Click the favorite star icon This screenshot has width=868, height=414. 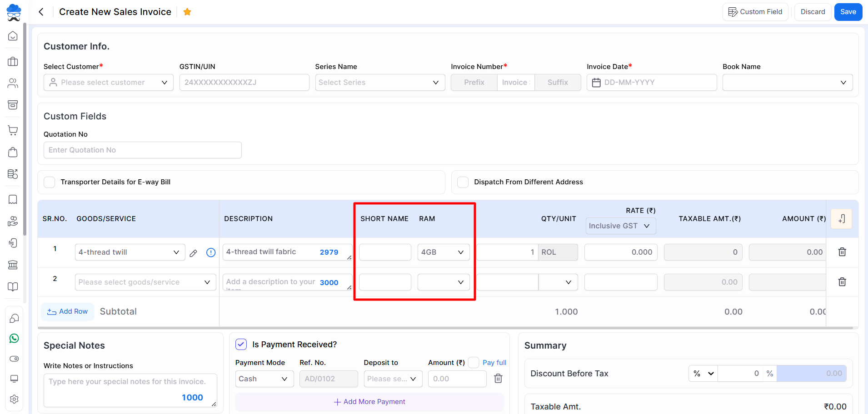point(187,12)
